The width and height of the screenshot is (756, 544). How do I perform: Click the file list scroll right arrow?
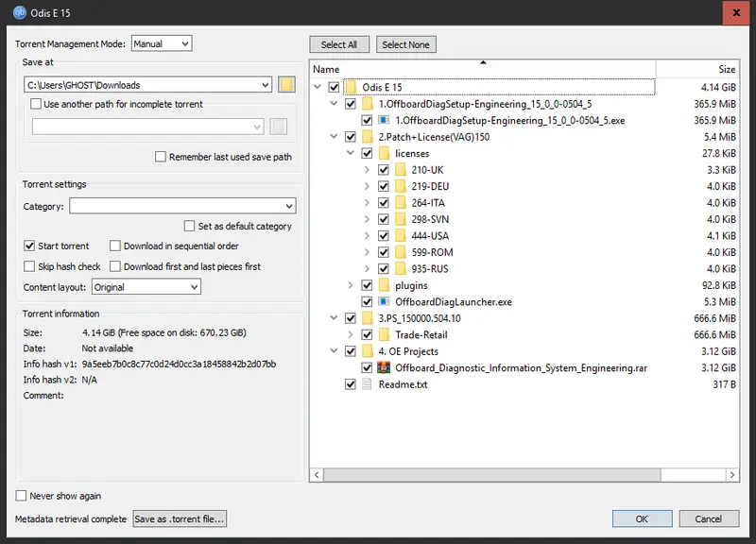click(x=732, y=475)
